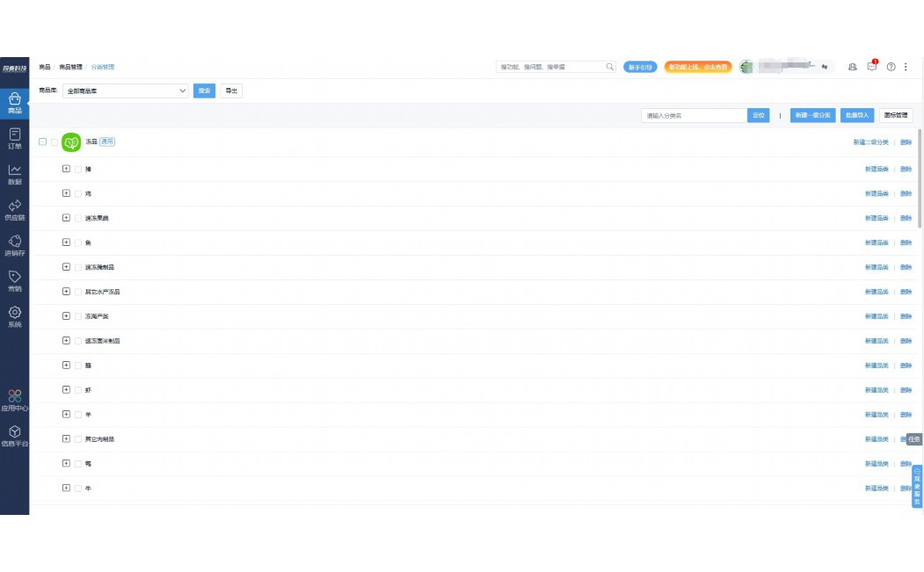
Task: Select the checkbox for 虾 category
Action: [x=78, y=390]
